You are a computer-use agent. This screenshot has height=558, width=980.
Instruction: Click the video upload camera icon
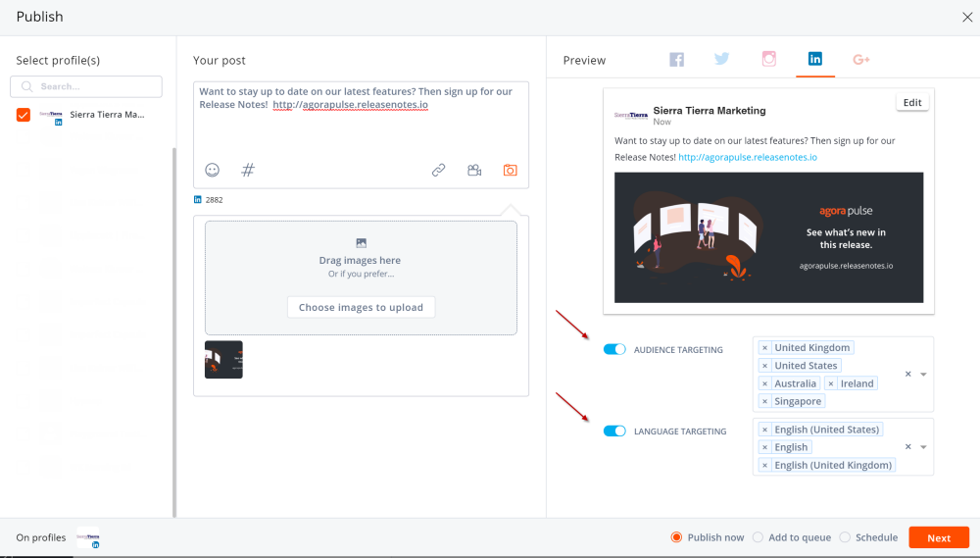pos(474,170)
